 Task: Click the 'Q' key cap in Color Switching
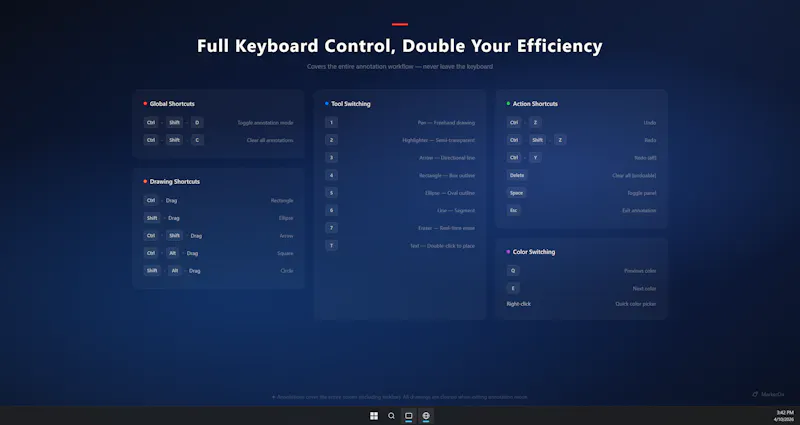(513, 271)
